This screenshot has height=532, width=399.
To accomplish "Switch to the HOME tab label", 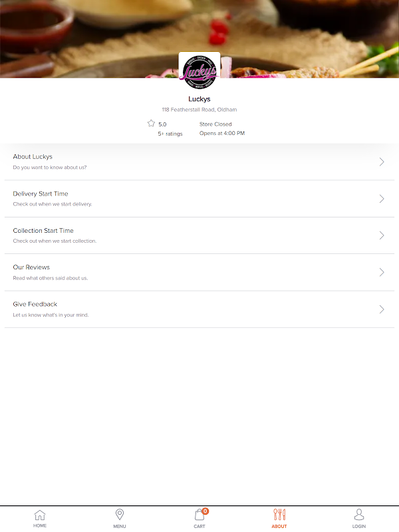I will (40, 525).
